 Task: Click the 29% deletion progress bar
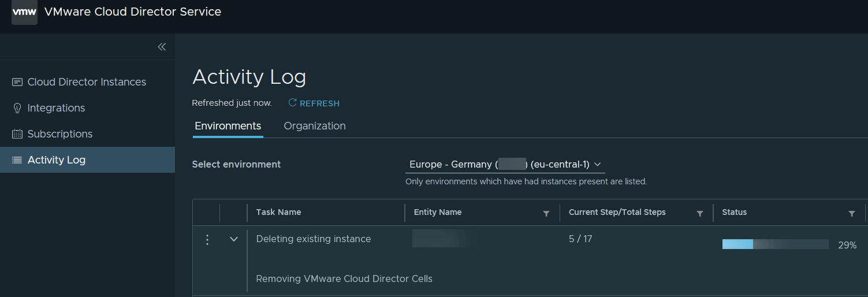(x=775, y=244)
